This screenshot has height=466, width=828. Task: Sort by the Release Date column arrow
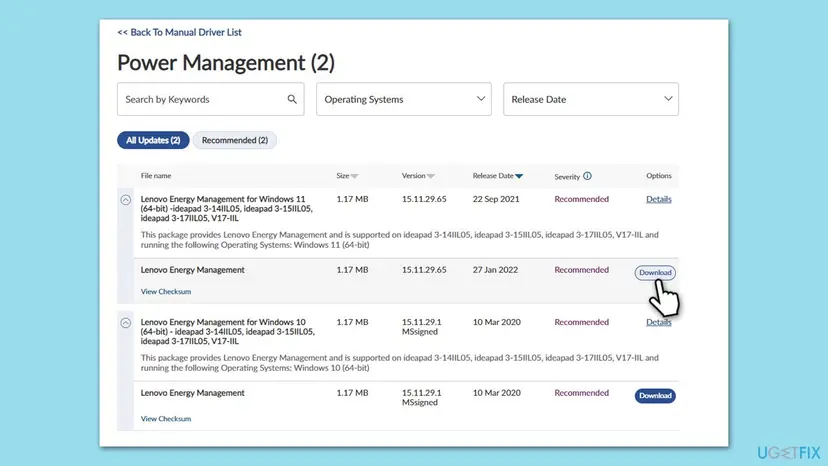click(519, 176)
